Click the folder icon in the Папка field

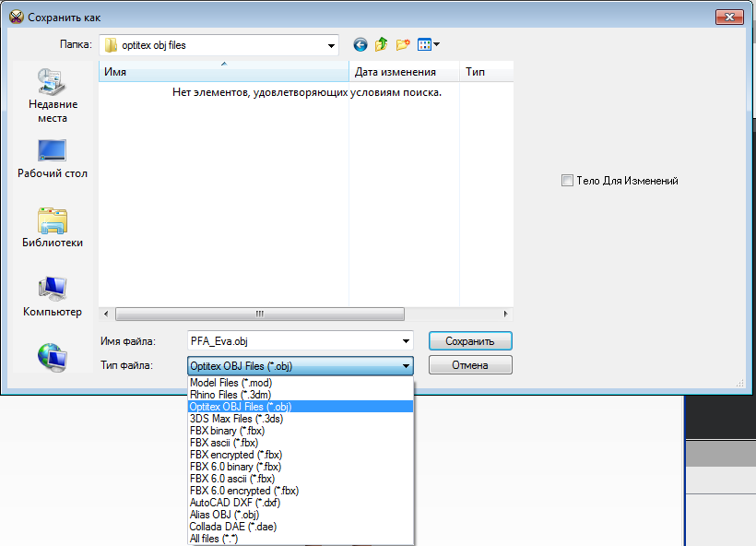pos(111,45)
